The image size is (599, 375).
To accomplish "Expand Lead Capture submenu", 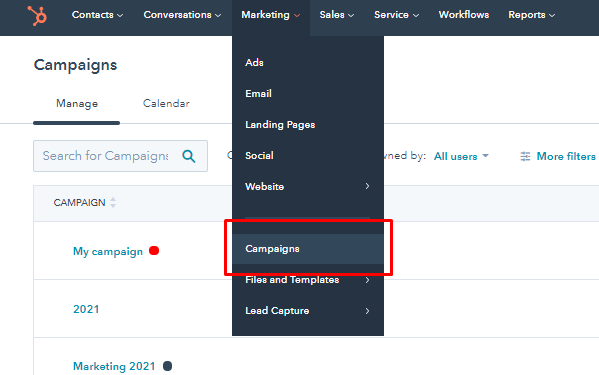I will click(x=308, y=311).
